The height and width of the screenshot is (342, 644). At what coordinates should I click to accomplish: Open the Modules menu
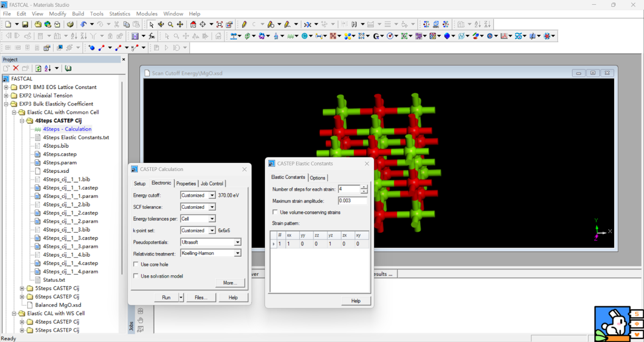point(147,14)
